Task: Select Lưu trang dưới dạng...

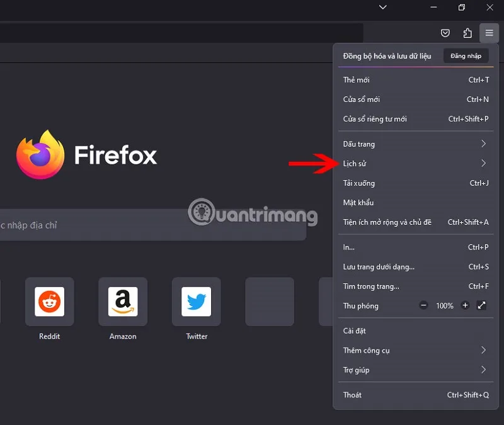Action: pos(416,266)
